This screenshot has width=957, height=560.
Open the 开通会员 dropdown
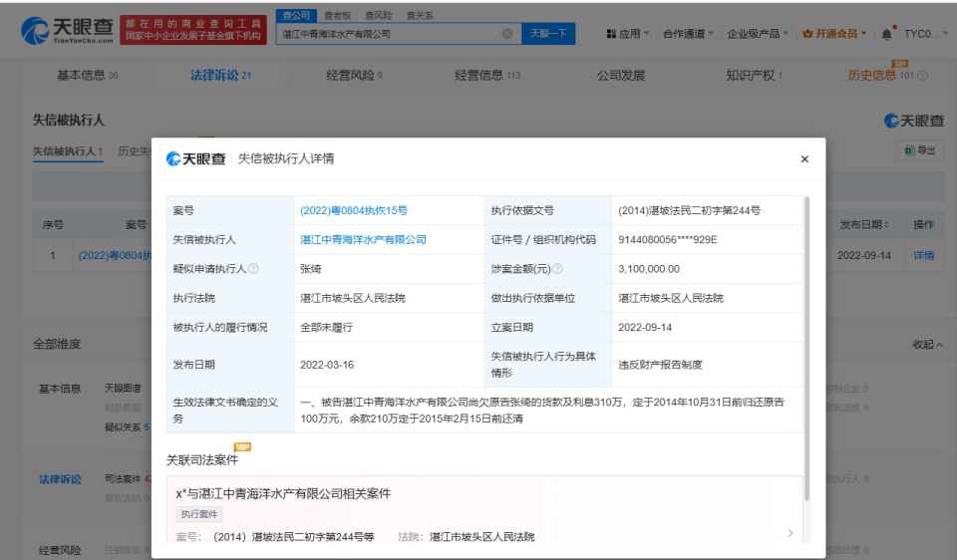tap(834, 34)
